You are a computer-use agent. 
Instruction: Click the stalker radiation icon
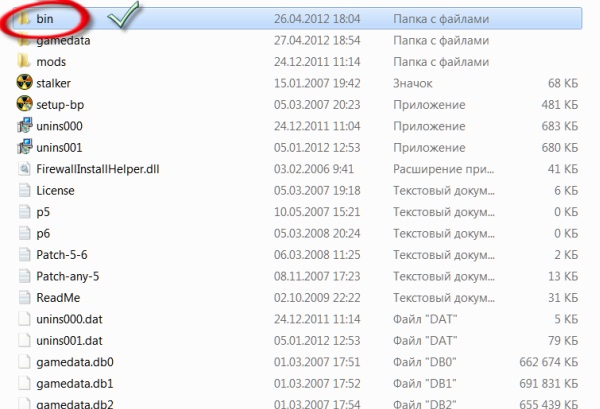25,83
